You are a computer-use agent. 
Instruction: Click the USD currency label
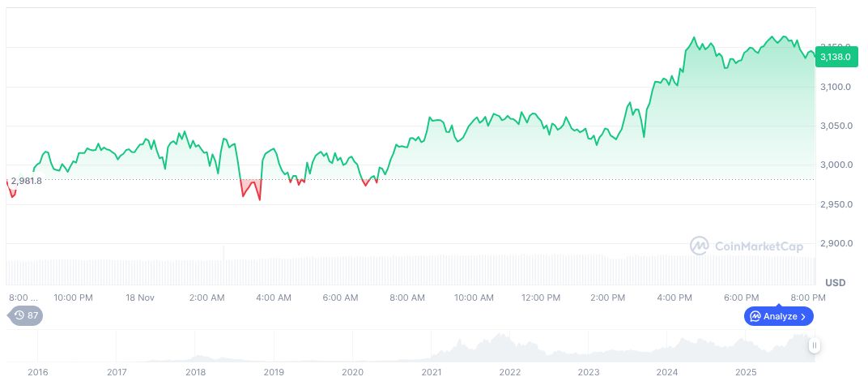(835, 282)
